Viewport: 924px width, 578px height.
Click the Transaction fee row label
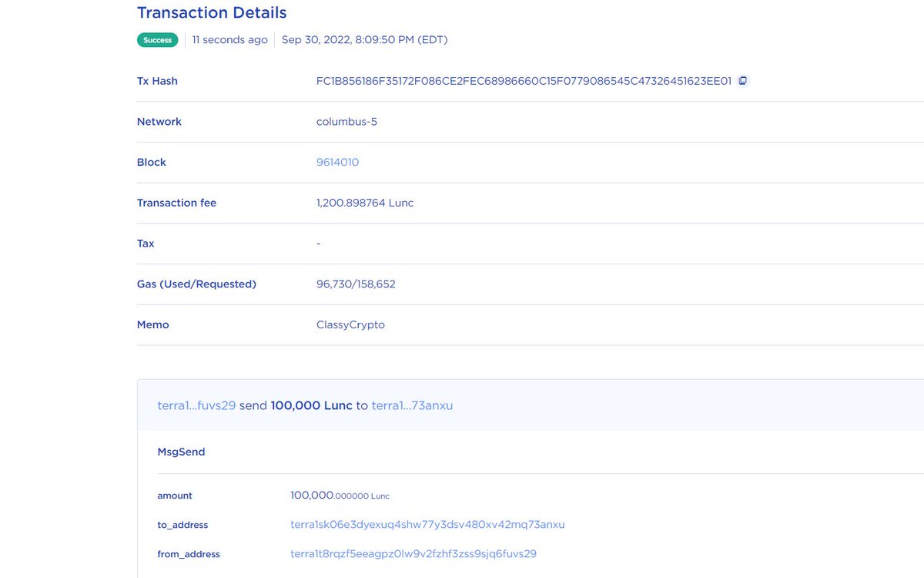click(176, 203)
